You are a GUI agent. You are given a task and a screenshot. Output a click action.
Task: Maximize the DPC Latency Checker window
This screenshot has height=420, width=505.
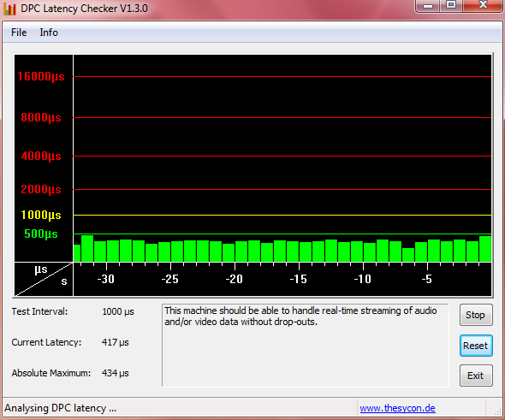[451, 5]
